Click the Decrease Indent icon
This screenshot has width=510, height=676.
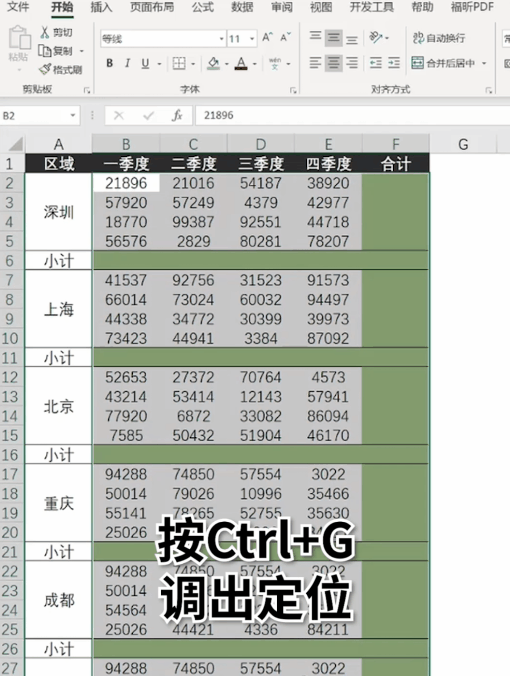[x=375, y=63]
